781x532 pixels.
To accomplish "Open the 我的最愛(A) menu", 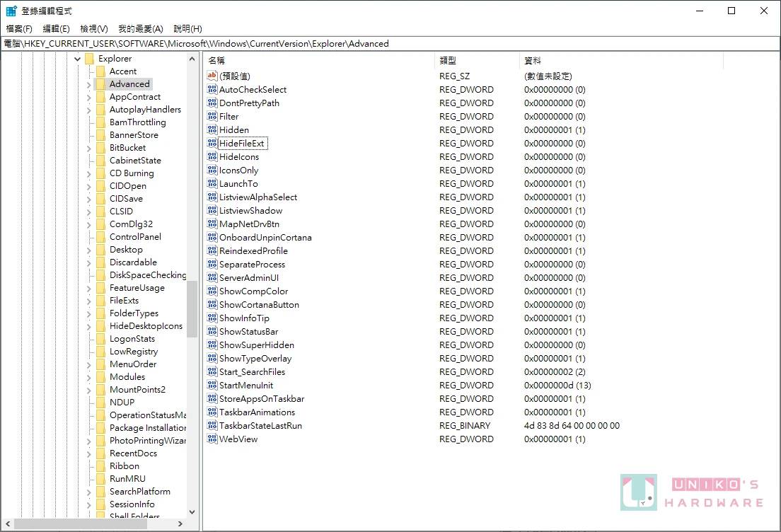I will pyautogui.click(x=140, y=29).
